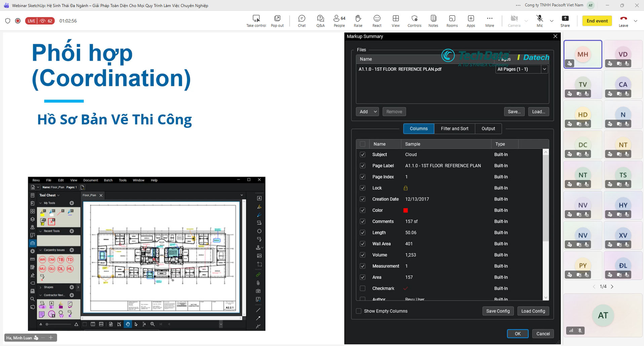Click the Save Config button
This screenshot has height=346, width=644.
pyautogui.click(x=498, y=311)
